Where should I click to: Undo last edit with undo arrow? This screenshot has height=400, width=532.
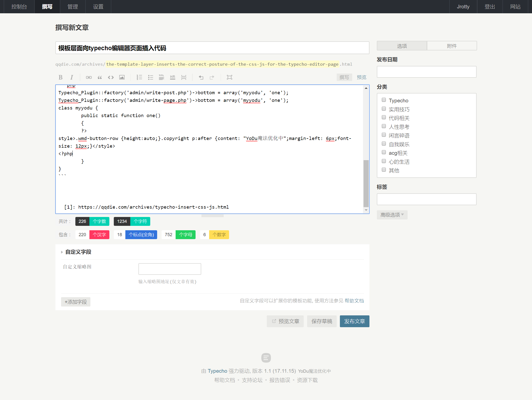coord(201,77)
